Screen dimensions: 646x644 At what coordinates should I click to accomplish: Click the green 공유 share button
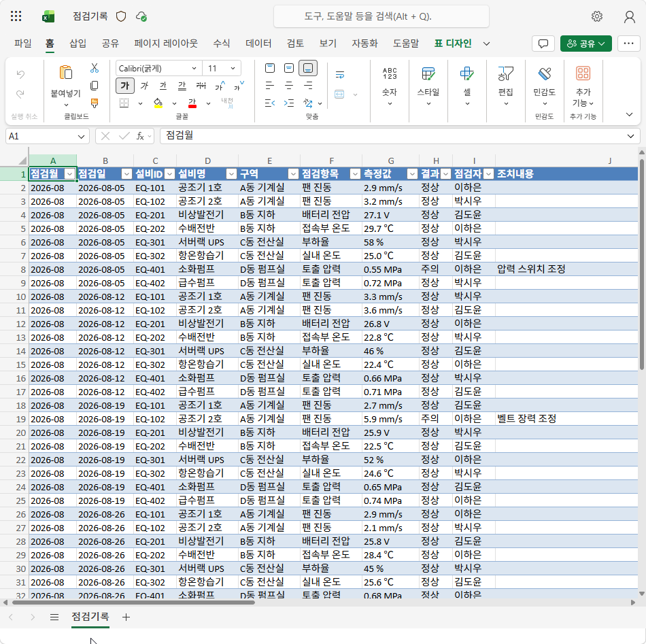click(x=586, y=44)
